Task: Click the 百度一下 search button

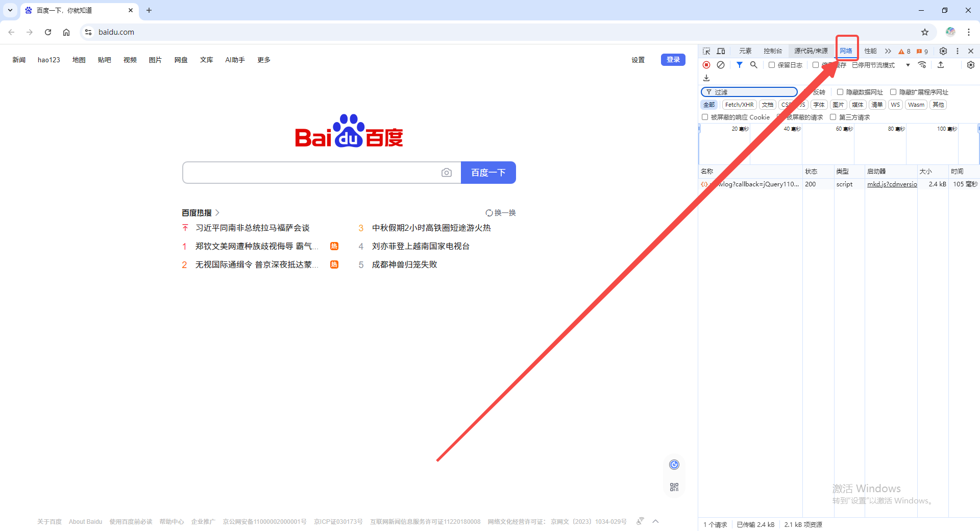Action: tap(488, 173)
